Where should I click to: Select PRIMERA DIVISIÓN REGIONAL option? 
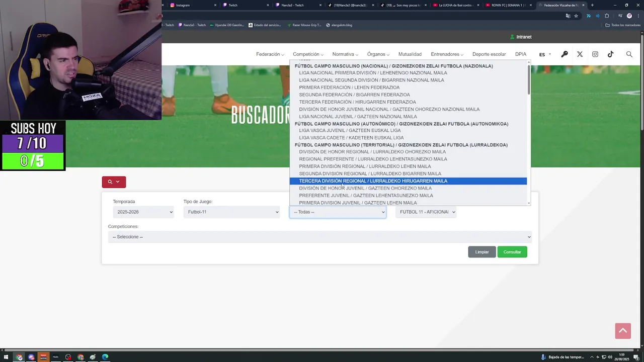[x=408, y=166]
